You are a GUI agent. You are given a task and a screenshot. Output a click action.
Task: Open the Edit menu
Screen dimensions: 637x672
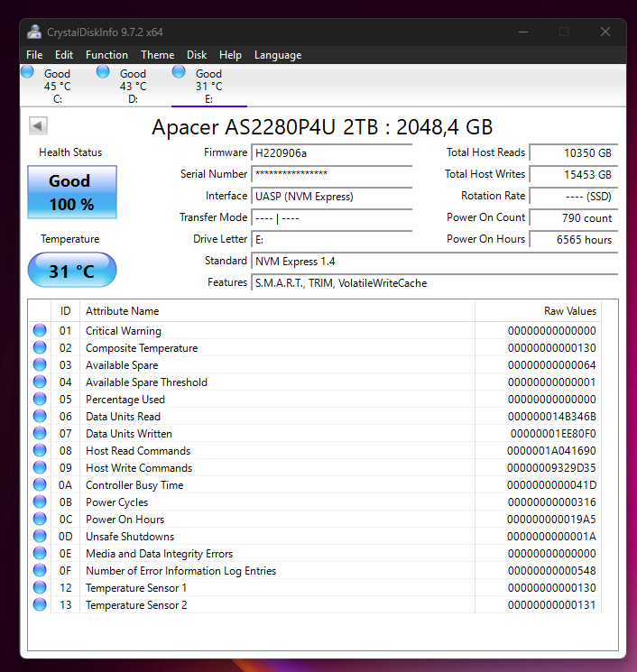[64, 55]
